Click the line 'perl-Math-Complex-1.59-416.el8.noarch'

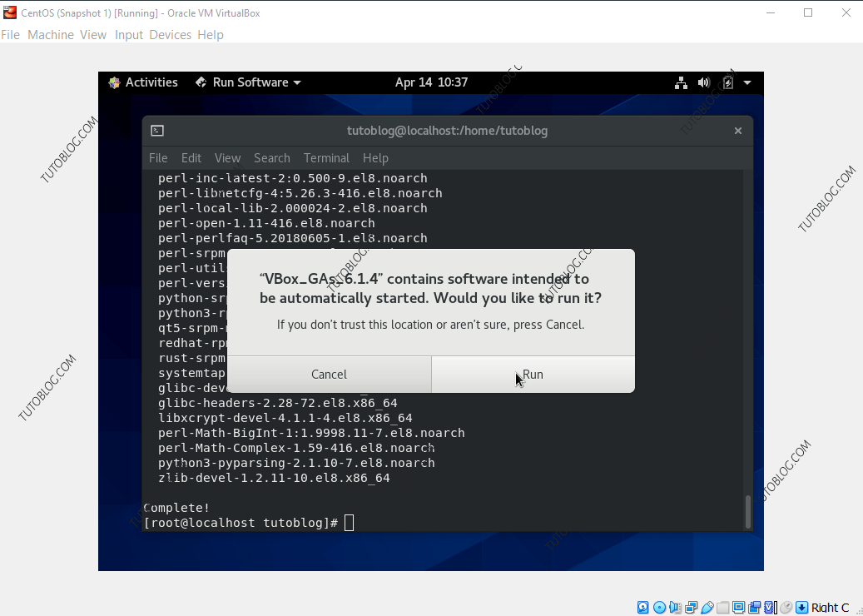[296, 448]
